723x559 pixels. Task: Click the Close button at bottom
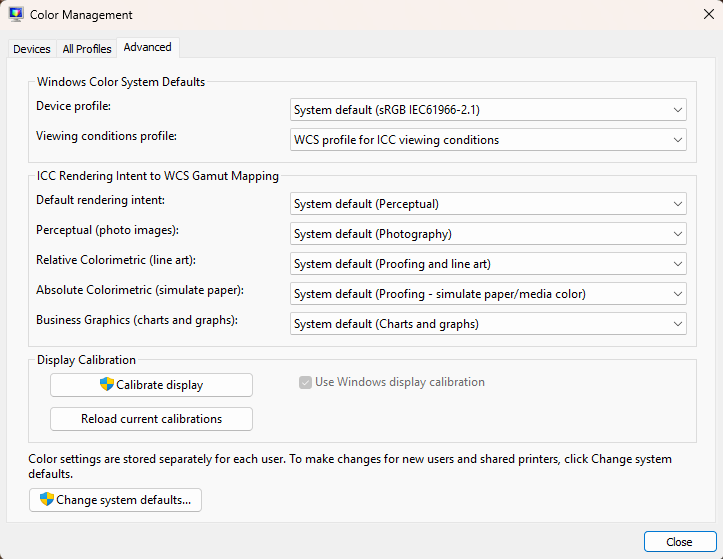679,542
